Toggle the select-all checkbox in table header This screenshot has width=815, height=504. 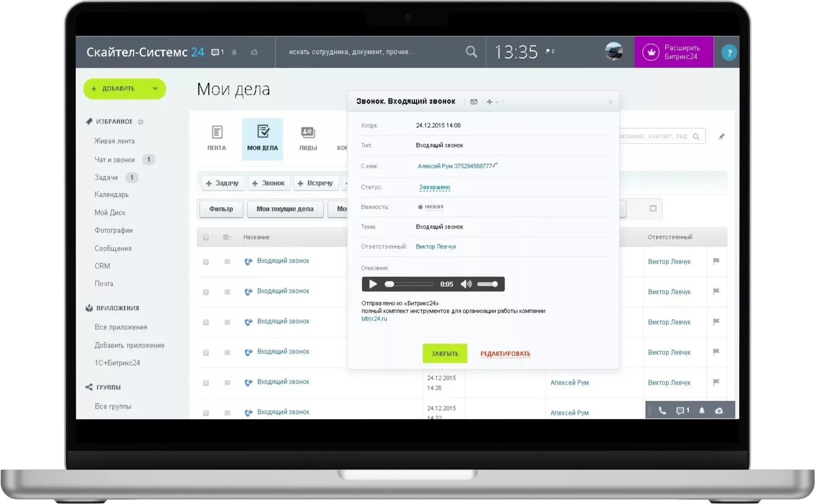pyautogui.click(x=206, y=237)
